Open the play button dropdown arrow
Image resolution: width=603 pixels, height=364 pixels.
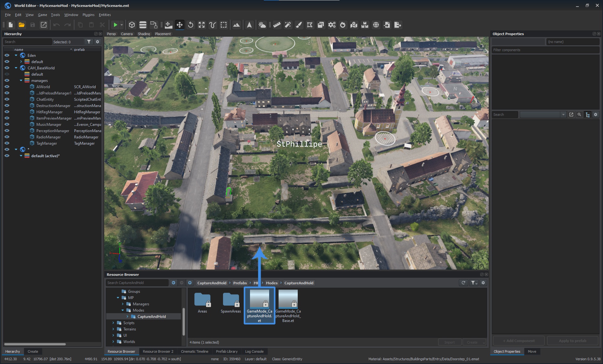tap(122, 25)
